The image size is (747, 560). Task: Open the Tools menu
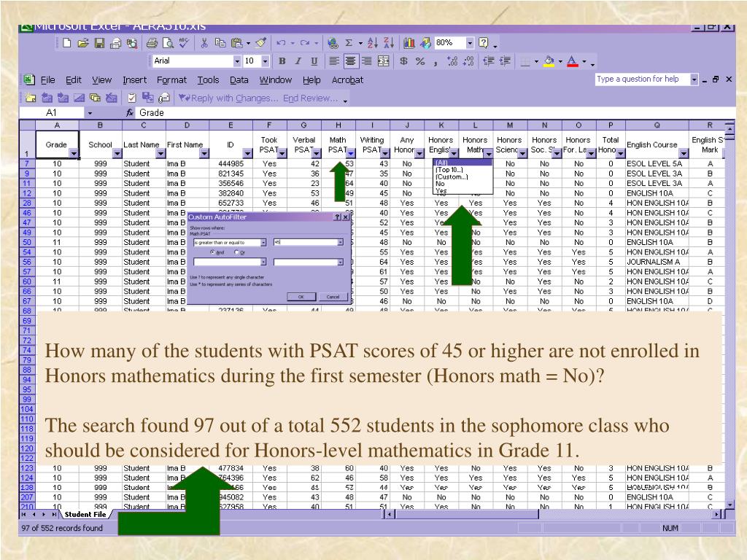[208, 80]
